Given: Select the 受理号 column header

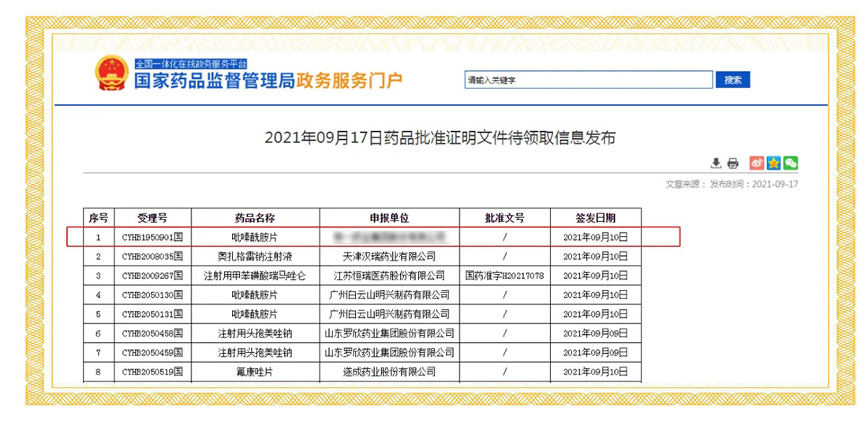Looking at the screenshot, I should point(152,218).
